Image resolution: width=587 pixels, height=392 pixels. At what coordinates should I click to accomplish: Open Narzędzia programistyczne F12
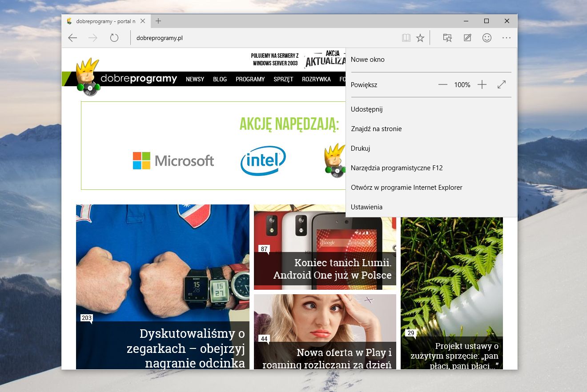tap(431, 168)
